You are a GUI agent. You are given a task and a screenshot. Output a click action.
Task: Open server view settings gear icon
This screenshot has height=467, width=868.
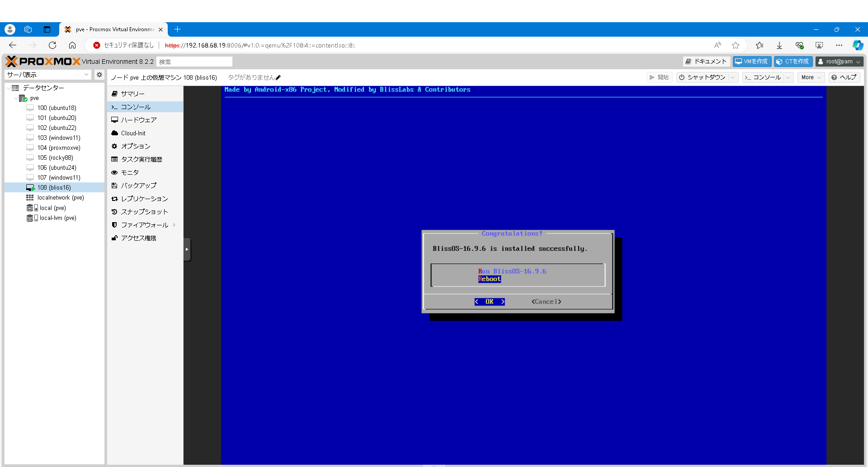tap(99, 75)
